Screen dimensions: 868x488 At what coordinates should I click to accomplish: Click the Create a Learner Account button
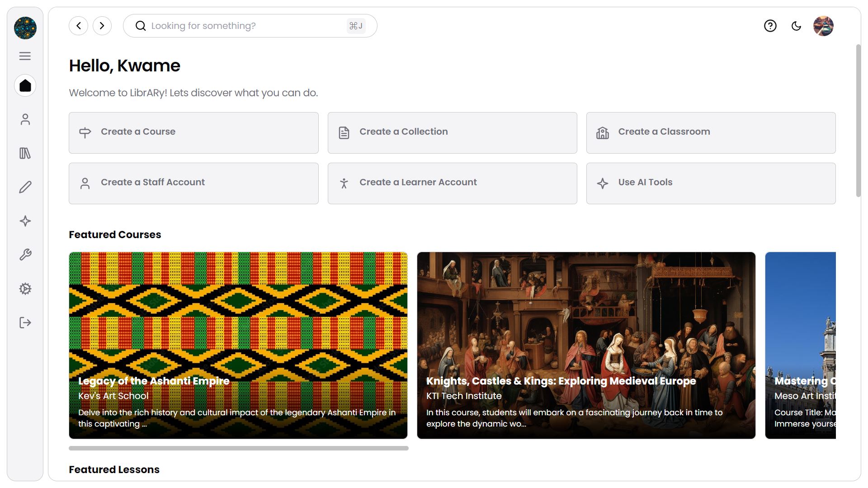click(x=452, y=183)
